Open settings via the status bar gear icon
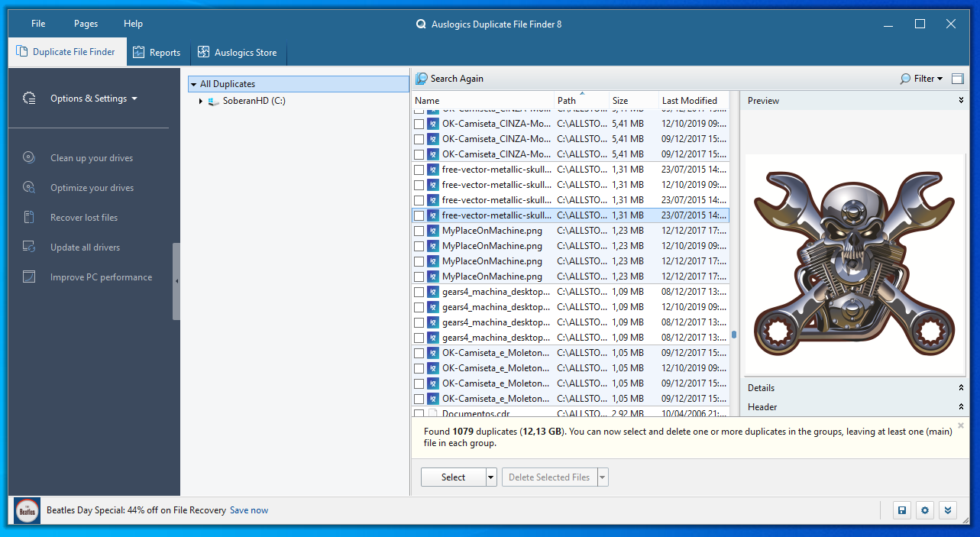 coord(925,510)
